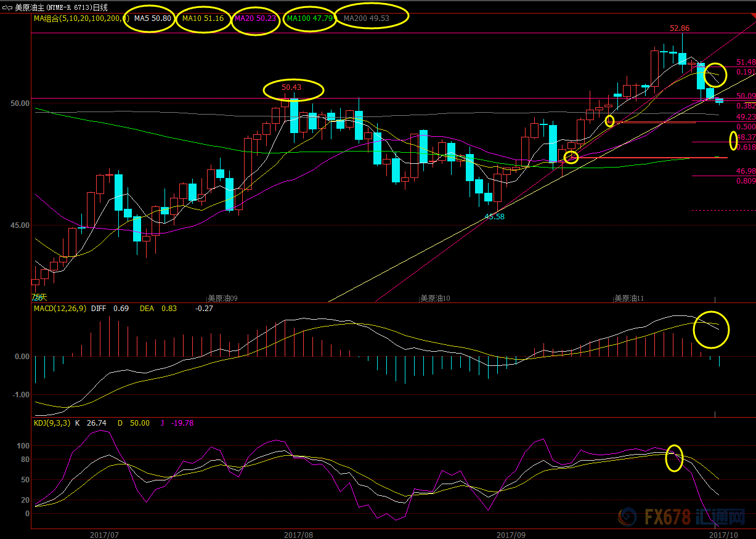Select the 0.382 Fibonacci retracement label
Image resolution: width=756 pixels, height=539 pixels.
(x=746, y=106)
